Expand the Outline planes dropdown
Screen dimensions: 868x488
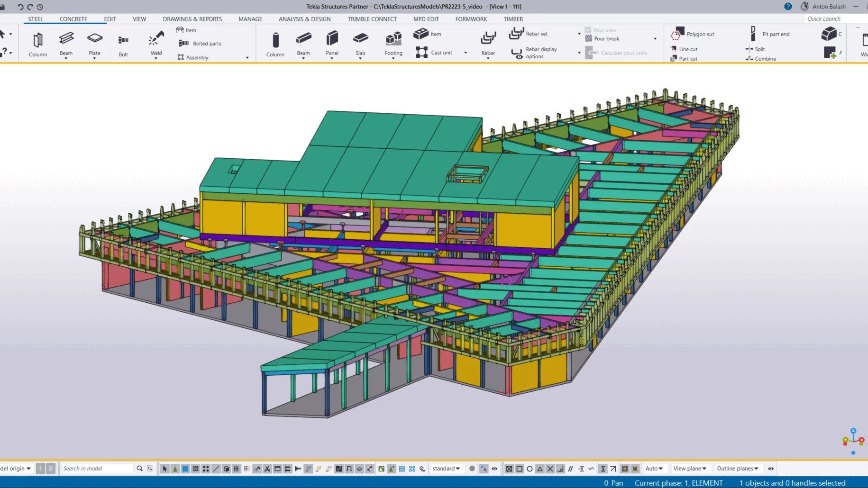pos(737,469)
